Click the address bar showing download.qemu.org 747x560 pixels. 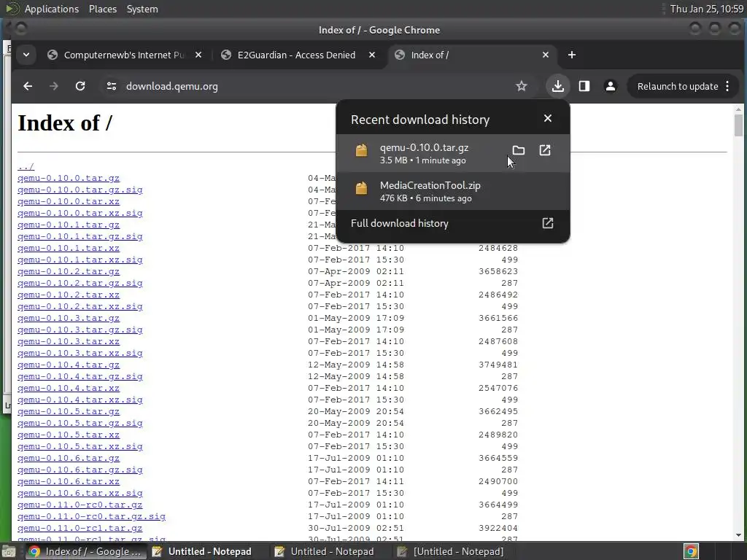[x=314, y=86]
